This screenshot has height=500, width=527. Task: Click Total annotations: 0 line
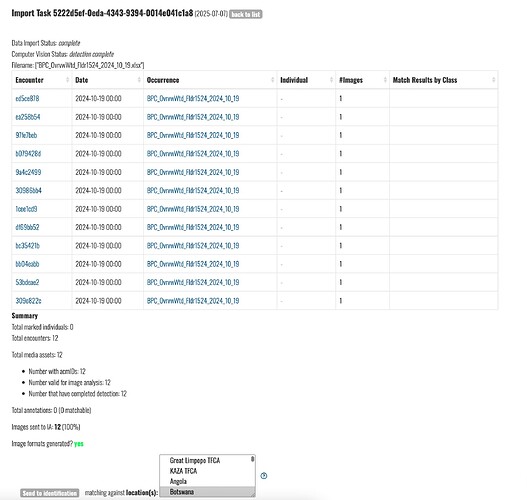click(51, 410)
